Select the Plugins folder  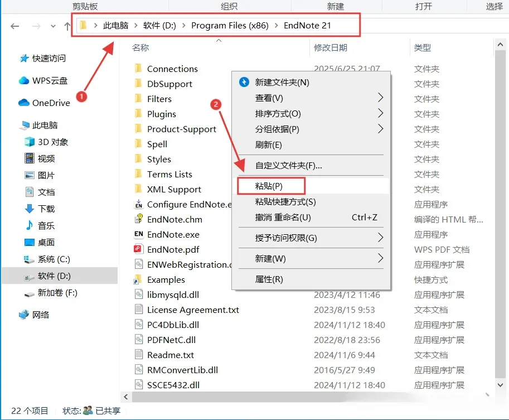[x=161, y=114]
